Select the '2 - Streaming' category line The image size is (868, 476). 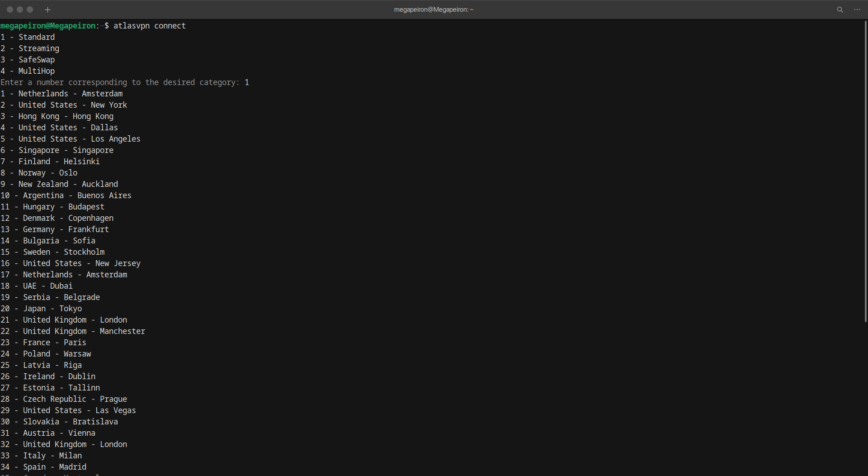pyautogui.click(x=30, y=48)
